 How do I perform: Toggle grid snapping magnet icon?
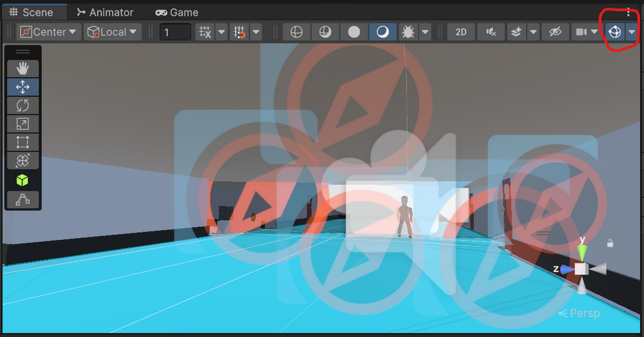pyautogui.click(x=240, y=32)
